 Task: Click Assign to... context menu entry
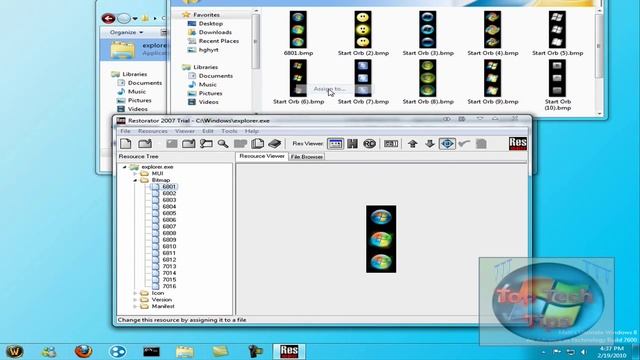pos(329,89)
